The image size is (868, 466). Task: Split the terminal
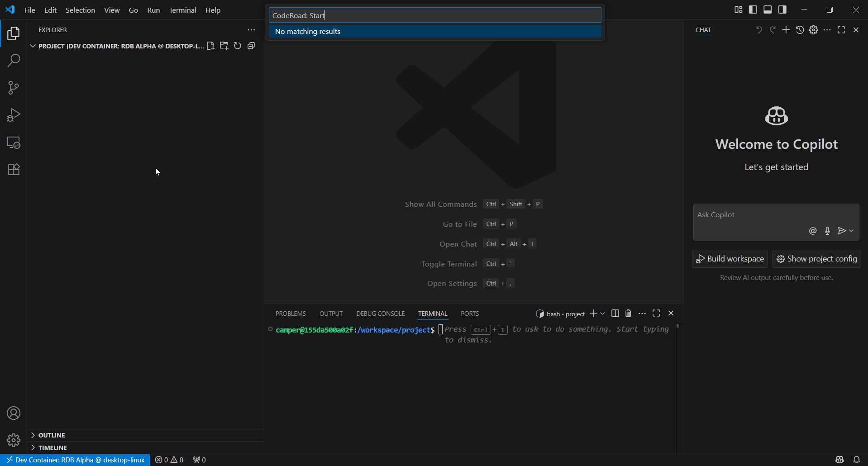pos(615,314)
